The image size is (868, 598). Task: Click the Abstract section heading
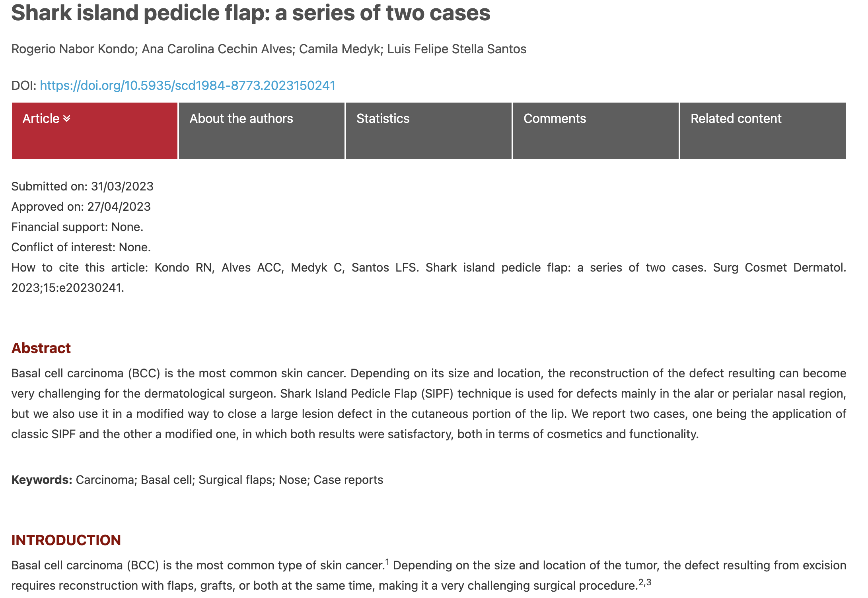coord(41,348)
